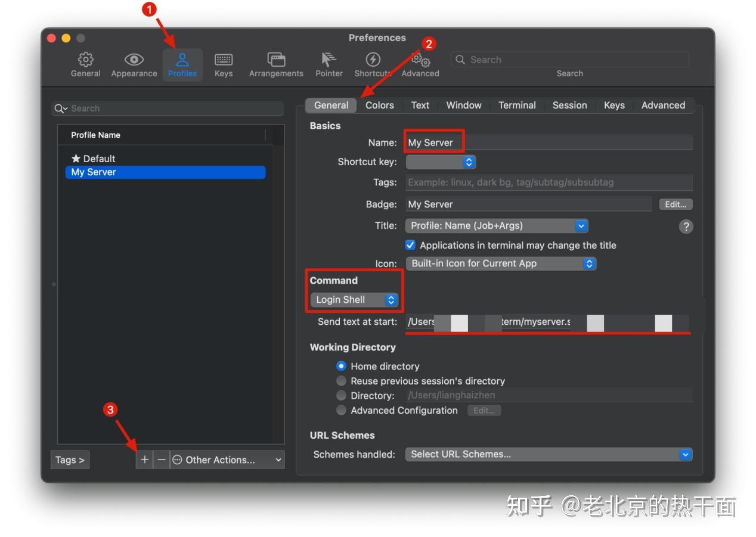
Task: Select the Shortcuts preferences icon
Action: coord(373,64)
